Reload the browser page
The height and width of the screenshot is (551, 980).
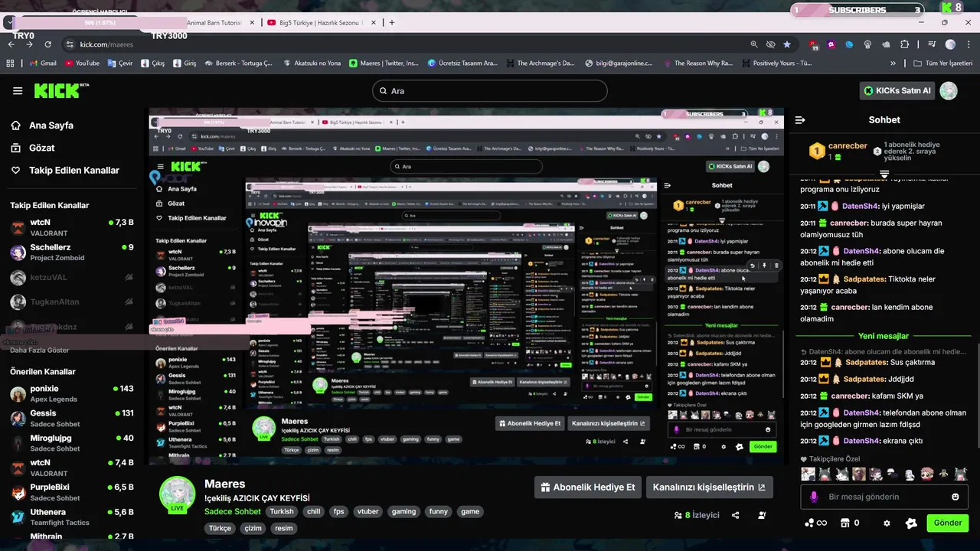click(48, 44)
